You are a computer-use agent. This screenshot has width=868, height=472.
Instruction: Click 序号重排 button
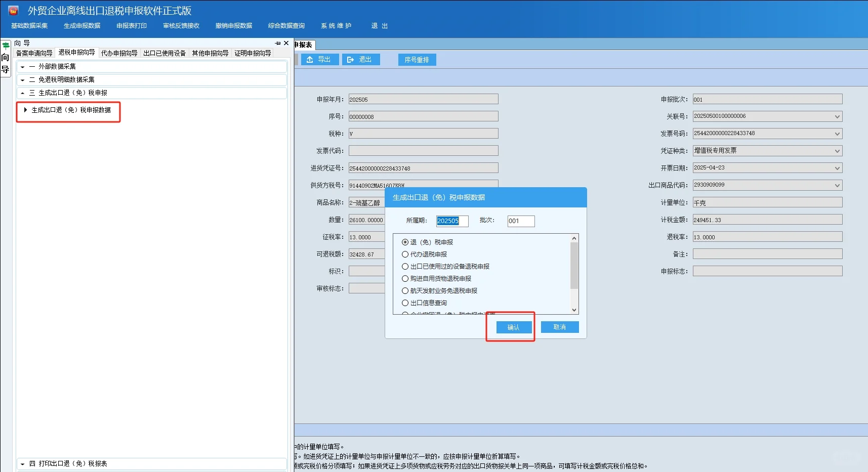tap(417, 60)
